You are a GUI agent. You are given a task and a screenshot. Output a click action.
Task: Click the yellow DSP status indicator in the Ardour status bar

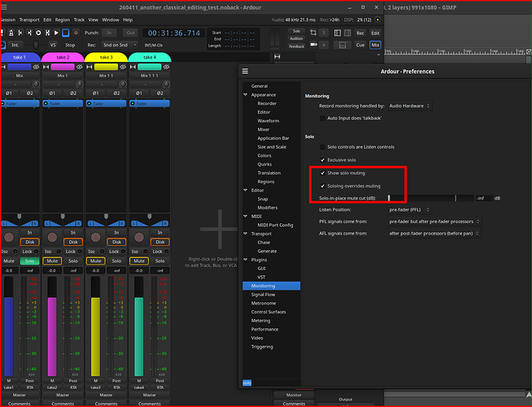(x=377, y=20)
